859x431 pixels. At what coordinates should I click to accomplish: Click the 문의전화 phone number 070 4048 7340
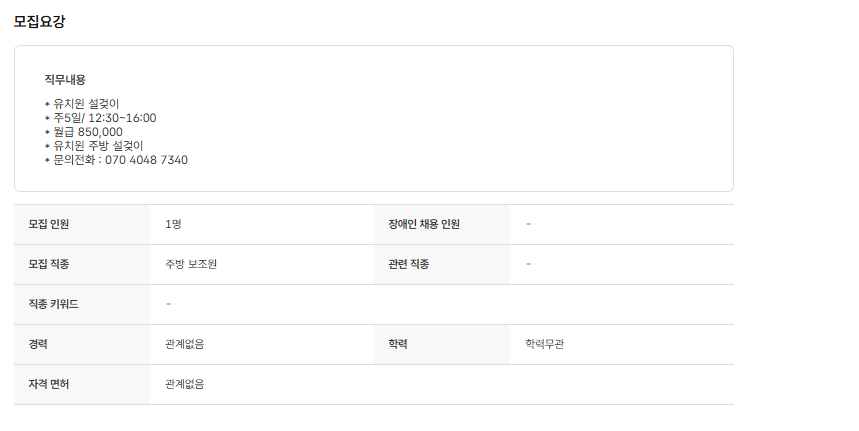pos(146,160)
